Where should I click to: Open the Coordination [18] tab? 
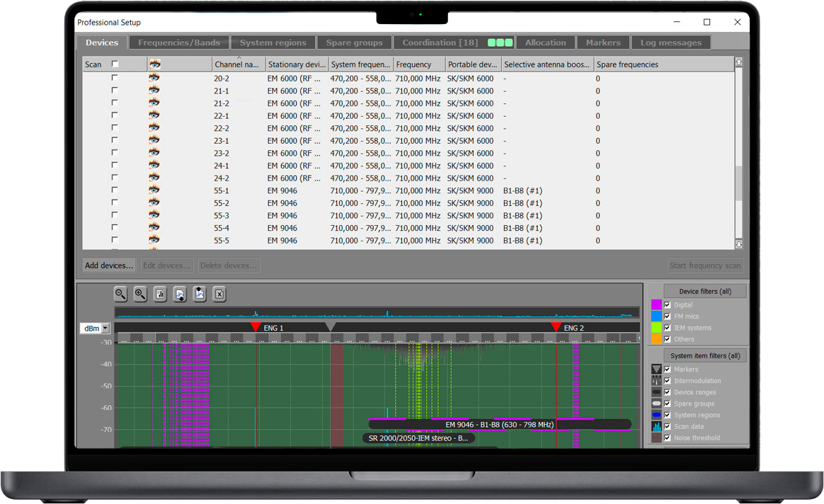tap(440, 42)
